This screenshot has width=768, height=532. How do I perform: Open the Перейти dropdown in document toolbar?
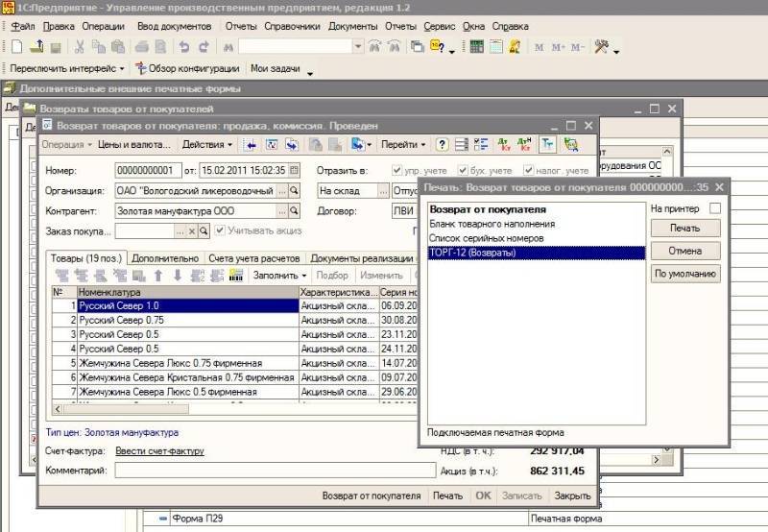(x=403, y=145)
